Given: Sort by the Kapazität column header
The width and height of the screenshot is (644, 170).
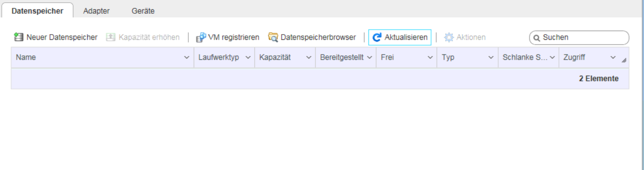Looking at the screenshot, I should (x=275, y=58).
